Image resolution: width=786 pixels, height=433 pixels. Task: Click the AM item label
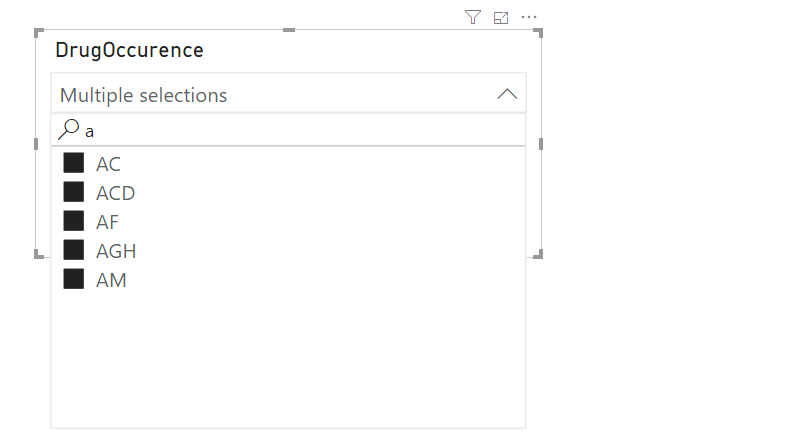pos(111,280)
